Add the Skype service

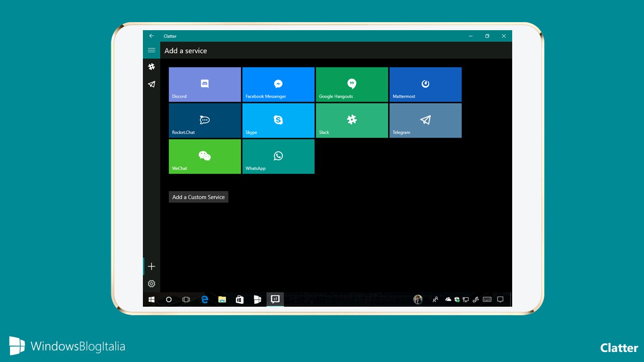[x=278, y=121]
